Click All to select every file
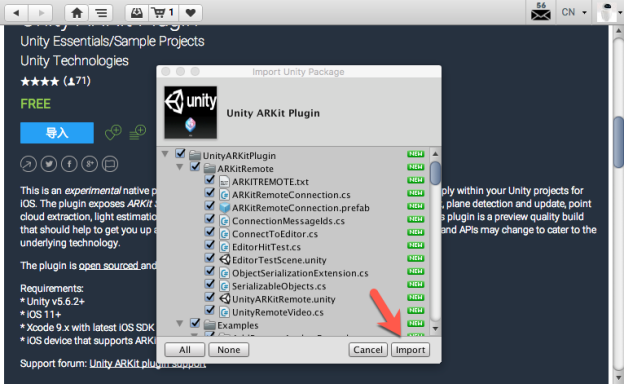Screen dimensions: 624x384 [x=185, y=349]
